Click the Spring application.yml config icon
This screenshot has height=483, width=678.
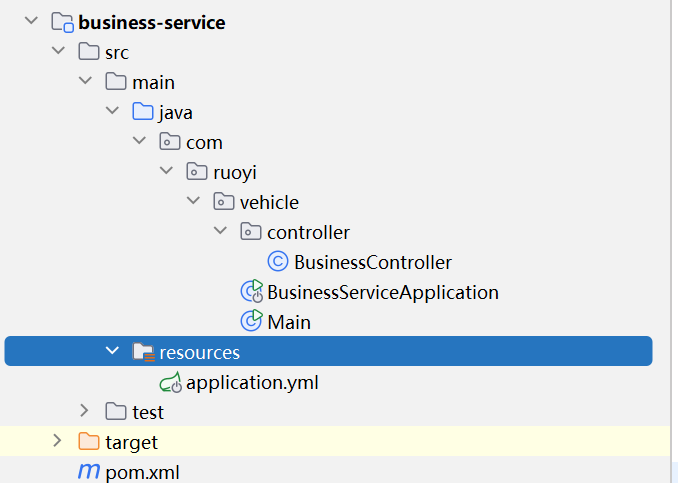[x=170, y=382]
